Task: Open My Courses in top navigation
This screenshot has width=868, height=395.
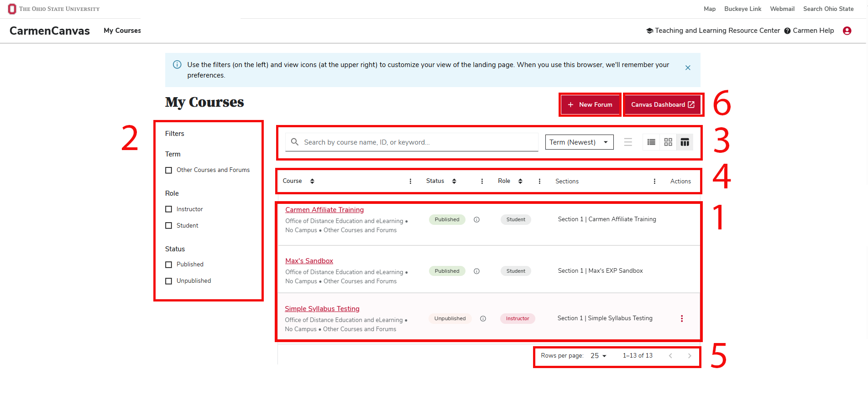Action: (x=122, y=31)
